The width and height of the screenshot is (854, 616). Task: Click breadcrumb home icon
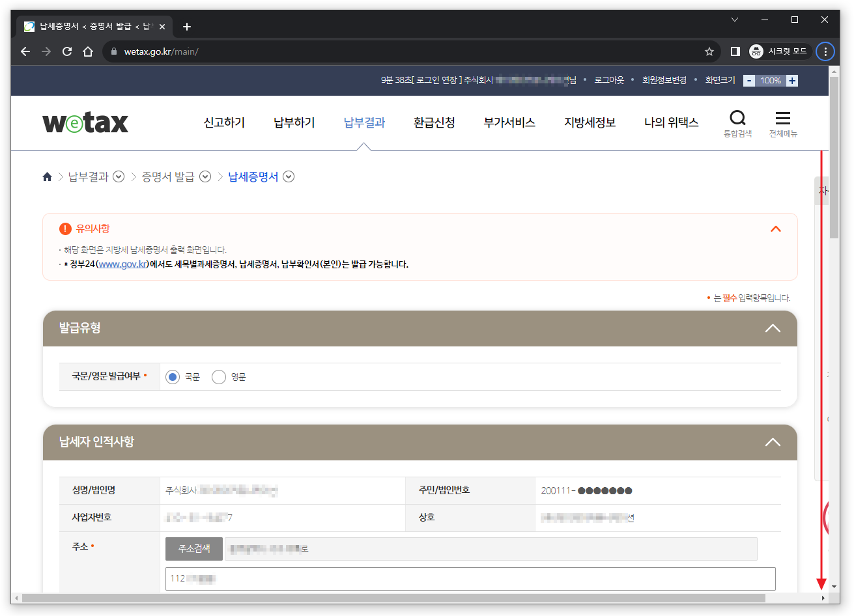tap(47, 176)
